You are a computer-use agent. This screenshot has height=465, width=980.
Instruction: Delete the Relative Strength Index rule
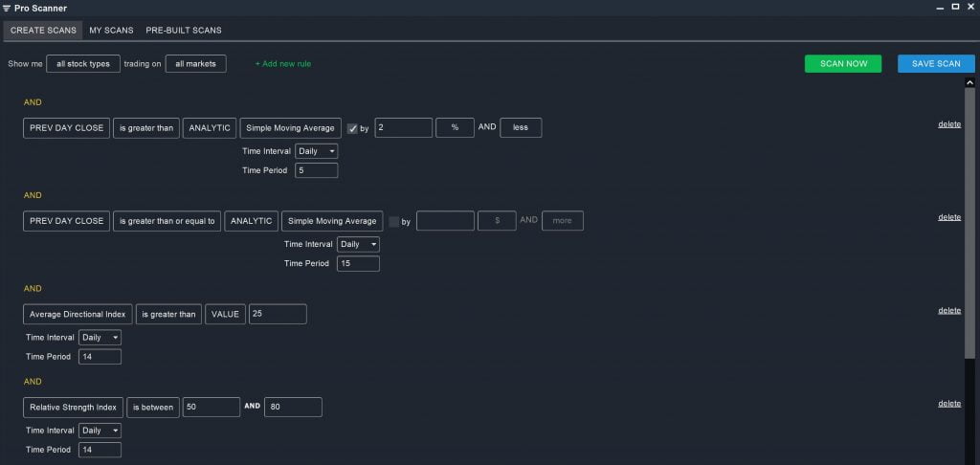[949, 404]
